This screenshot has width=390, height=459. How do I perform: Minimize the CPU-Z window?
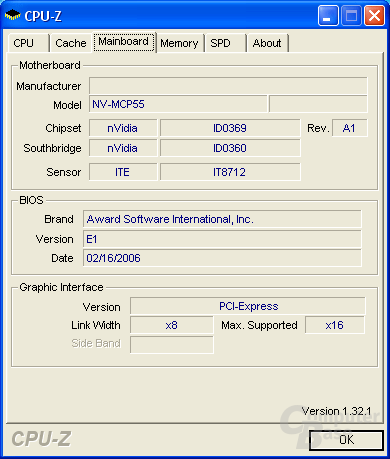coord(328,16)
